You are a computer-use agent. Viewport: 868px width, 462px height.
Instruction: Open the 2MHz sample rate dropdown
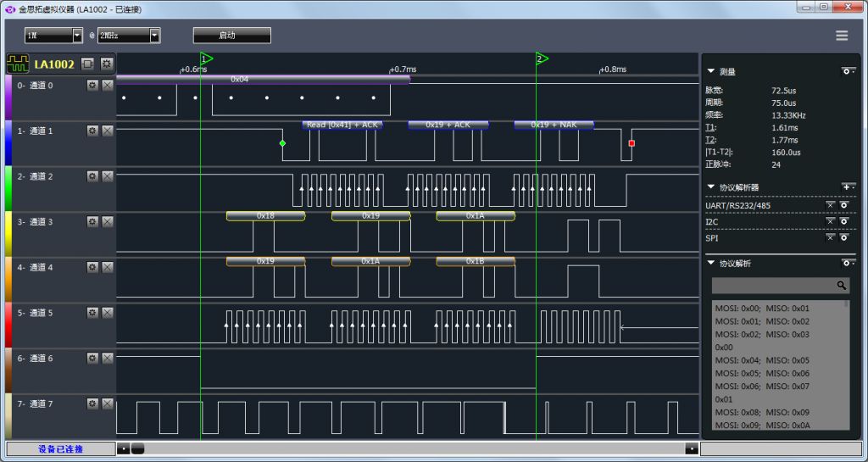(x=129, y=36)
